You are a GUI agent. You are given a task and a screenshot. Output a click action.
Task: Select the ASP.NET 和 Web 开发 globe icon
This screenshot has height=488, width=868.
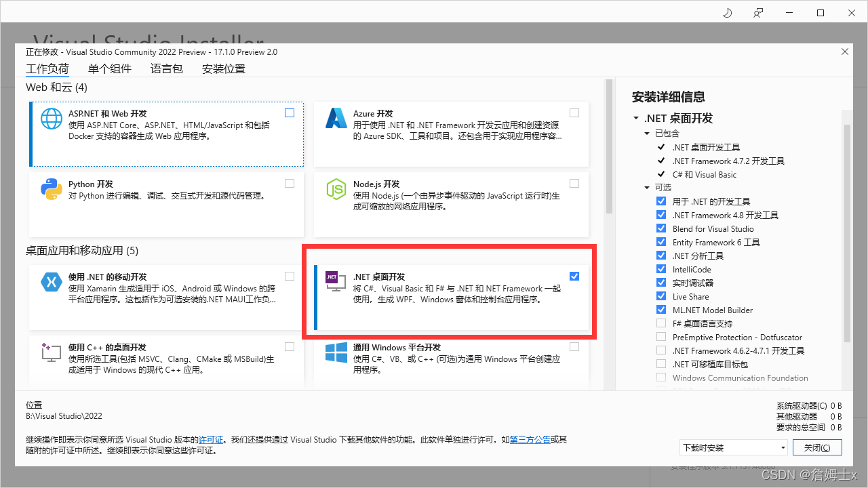51,117
